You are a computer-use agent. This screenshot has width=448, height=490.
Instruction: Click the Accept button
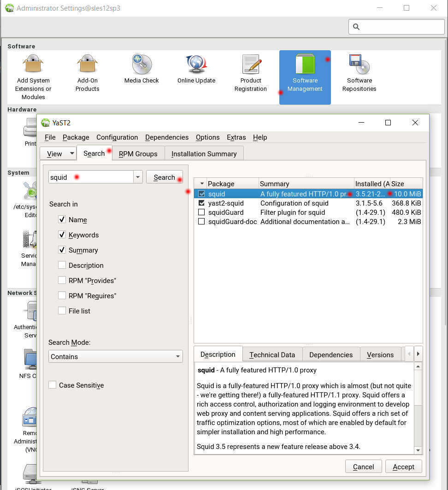click(x=403, y=466)
